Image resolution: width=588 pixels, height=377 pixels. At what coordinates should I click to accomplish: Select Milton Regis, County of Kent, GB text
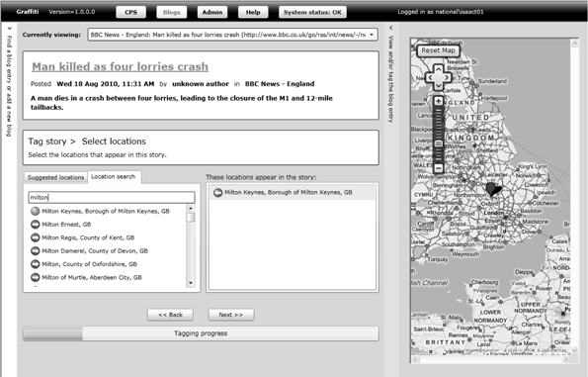coord(88,237)
